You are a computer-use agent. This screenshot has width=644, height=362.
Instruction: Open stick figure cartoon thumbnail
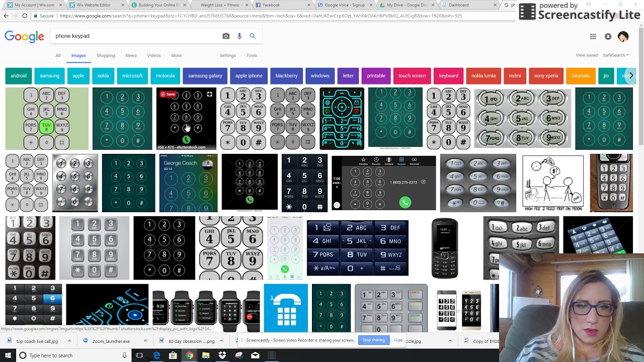[553, 183]
